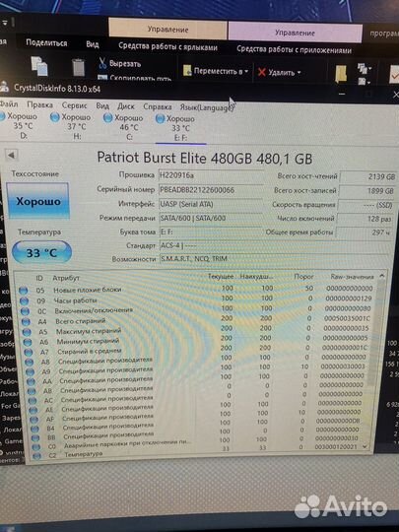Click the Порог column header
The width and height of the screenshot is (399, 532).
point(303,277)
